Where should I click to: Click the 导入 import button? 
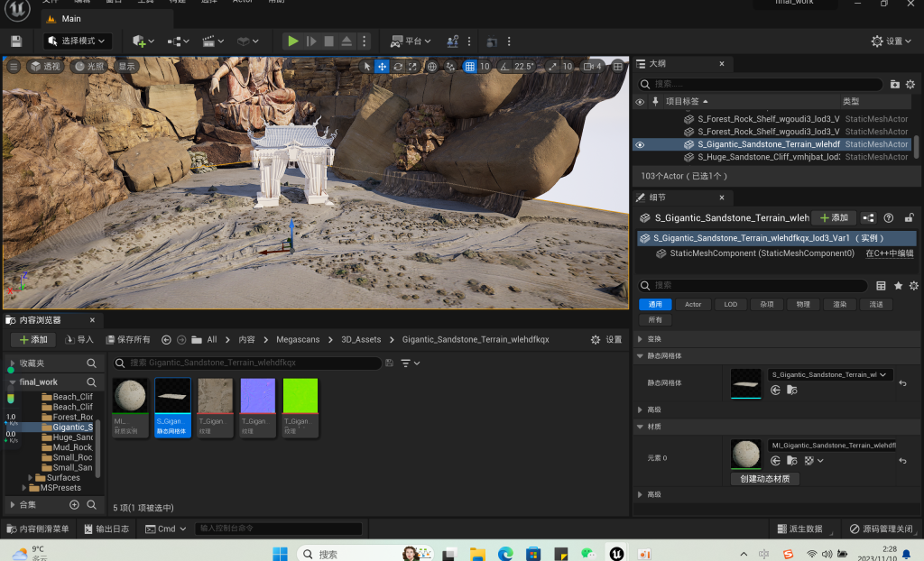79,340
